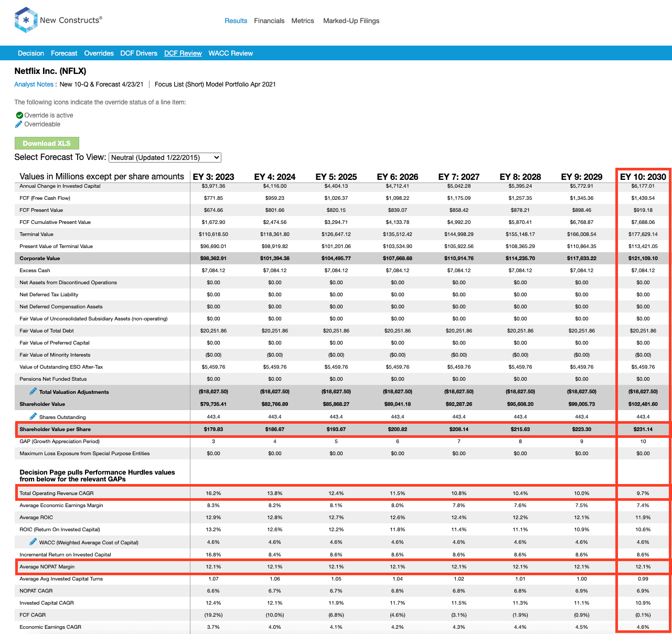Click the EY 5: 2025 column header
This screenshot has height=634, width=672.
click(x=336, y=177)
